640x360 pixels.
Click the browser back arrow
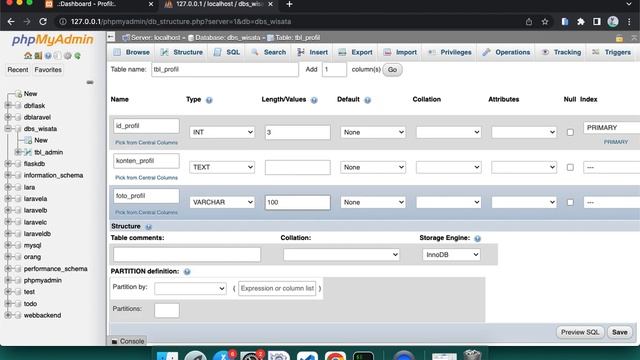tap(11, 22)
